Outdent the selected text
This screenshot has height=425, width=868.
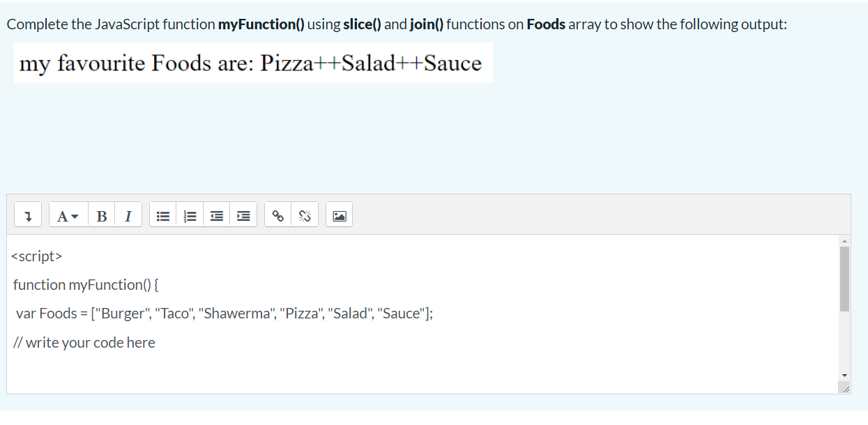tap(216, 215)
